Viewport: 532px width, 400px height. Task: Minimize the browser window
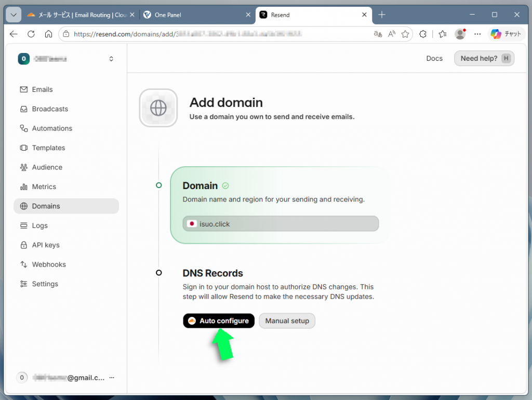tap(472, 15)
